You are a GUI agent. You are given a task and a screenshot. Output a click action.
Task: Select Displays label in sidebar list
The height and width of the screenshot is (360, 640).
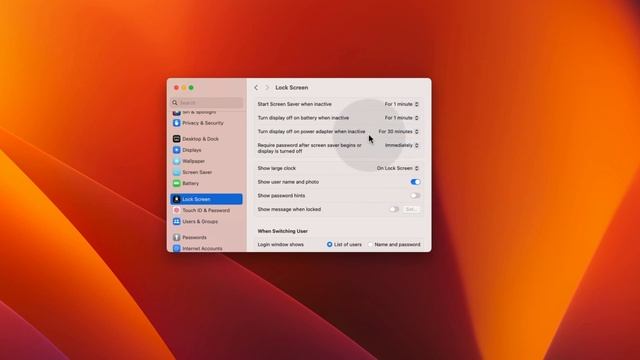[192, 150]
